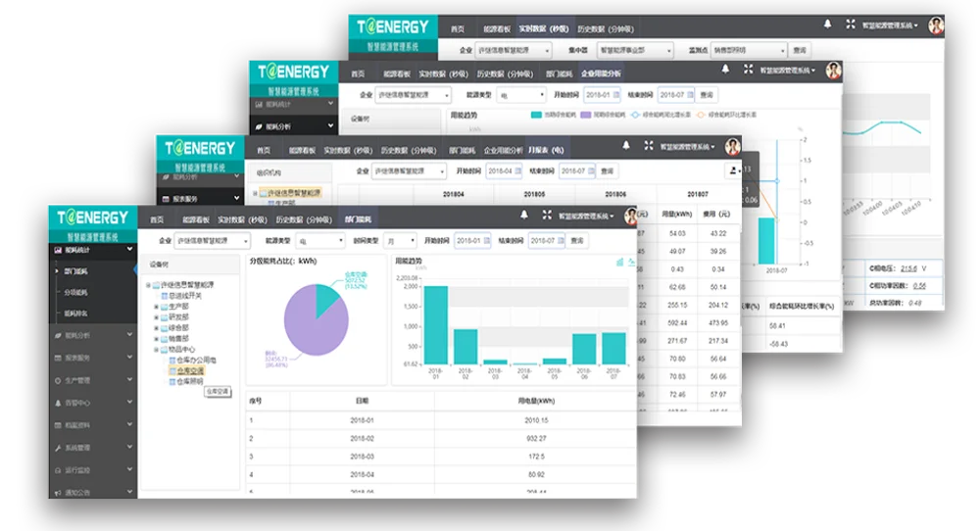Click the 查询 button in the 企业用能分析 window
980x531 pixels.
(x=707, y=95)
